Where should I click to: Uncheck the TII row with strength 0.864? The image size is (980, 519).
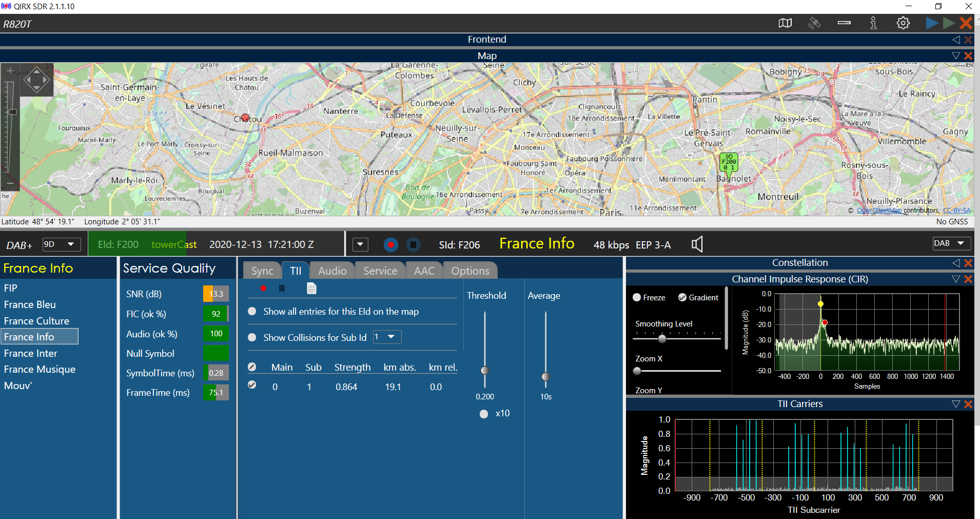[252, 385]
